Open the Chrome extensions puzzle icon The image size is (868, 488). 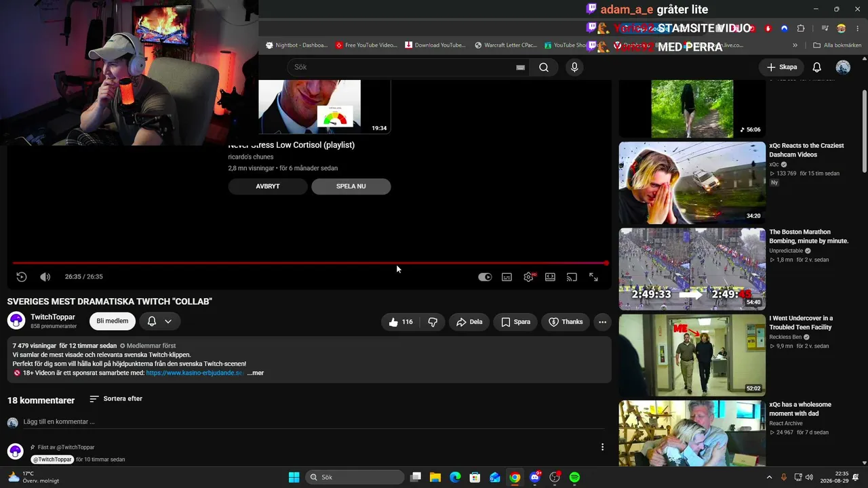pyautogui.click(x=801, y=28)
